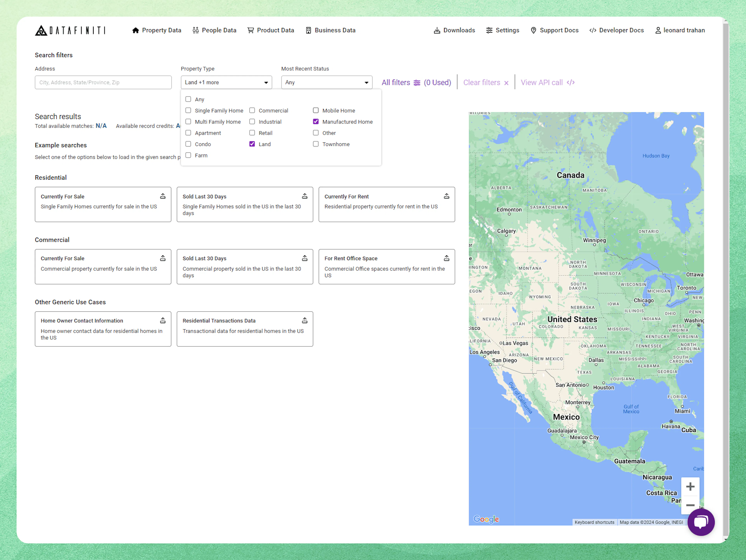Viewport: 746px width, 560px height.
Task: Click the Clear filters link
Action: click(482, 82)
